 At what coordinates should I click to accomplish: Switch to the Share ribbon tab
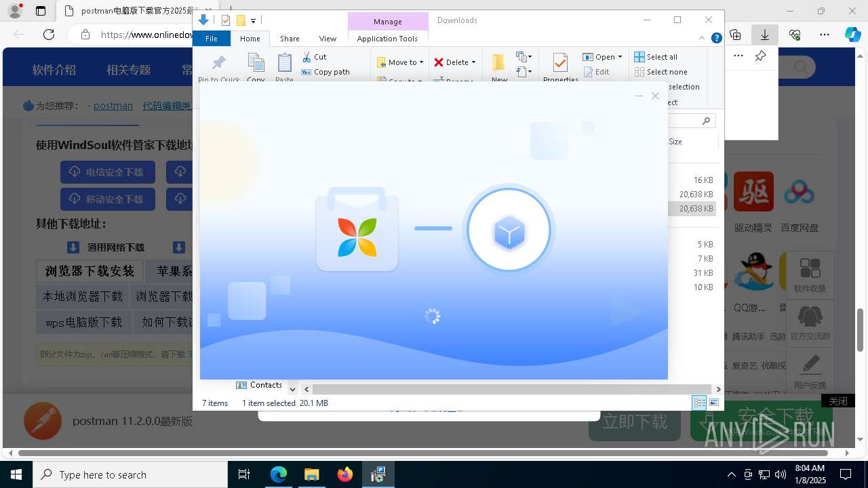290,39
